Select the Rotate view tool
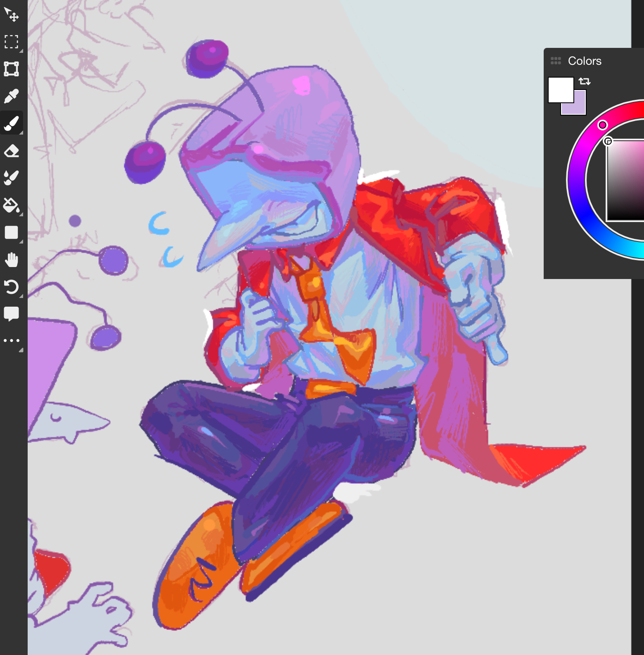 pos(11,287)
